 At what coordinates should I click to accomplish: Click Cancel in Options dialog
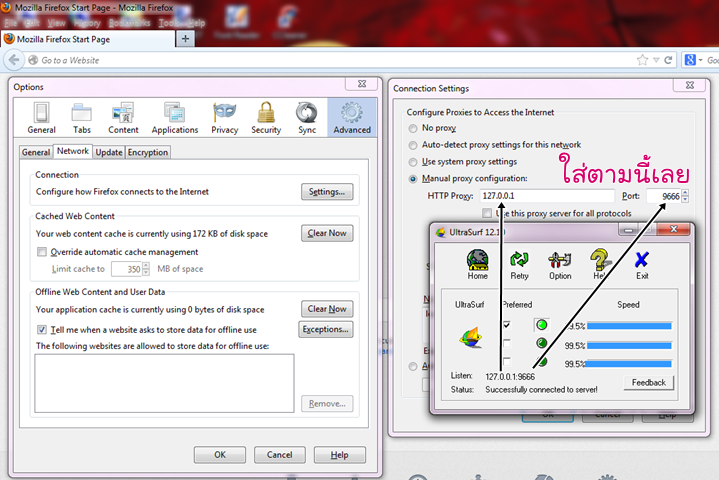[x=280, y=455]
